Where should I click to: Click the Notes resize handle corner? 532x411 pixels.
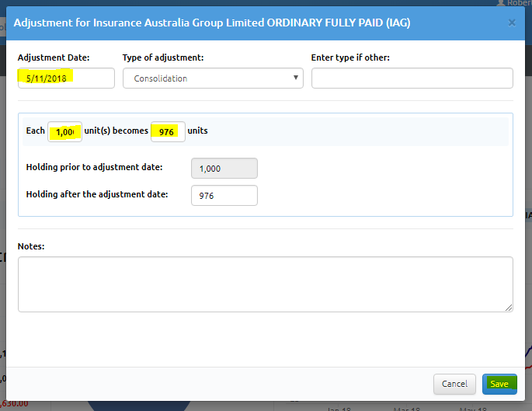[509, 308]
